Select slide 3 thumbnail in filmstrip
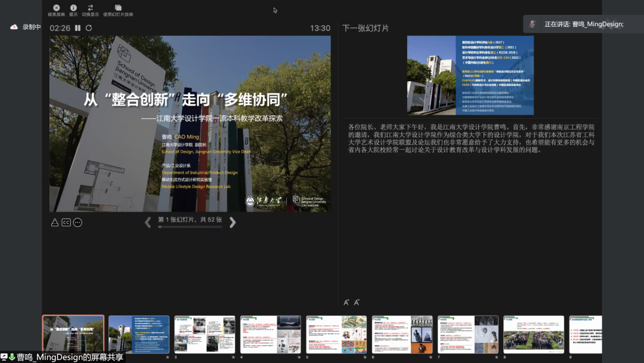 205,334
